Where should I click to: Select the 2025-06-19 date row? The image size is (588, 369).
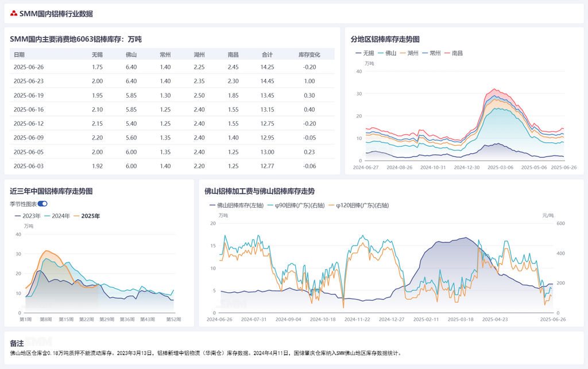pyautogui.click(x=172, y=95)
